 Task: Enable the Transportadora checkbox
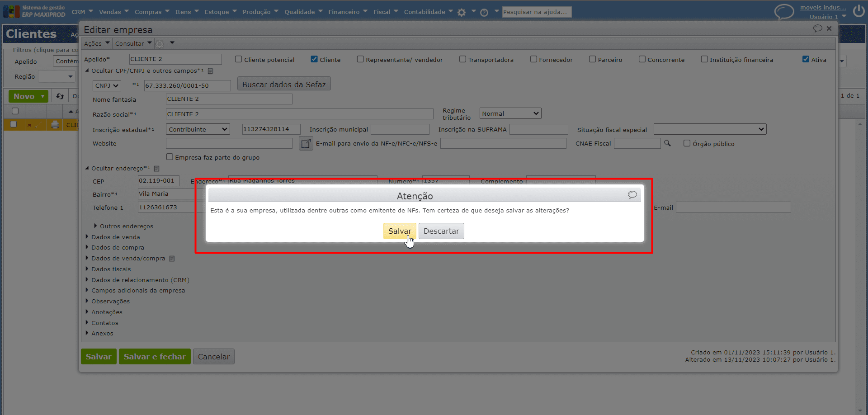click(462, 59)
